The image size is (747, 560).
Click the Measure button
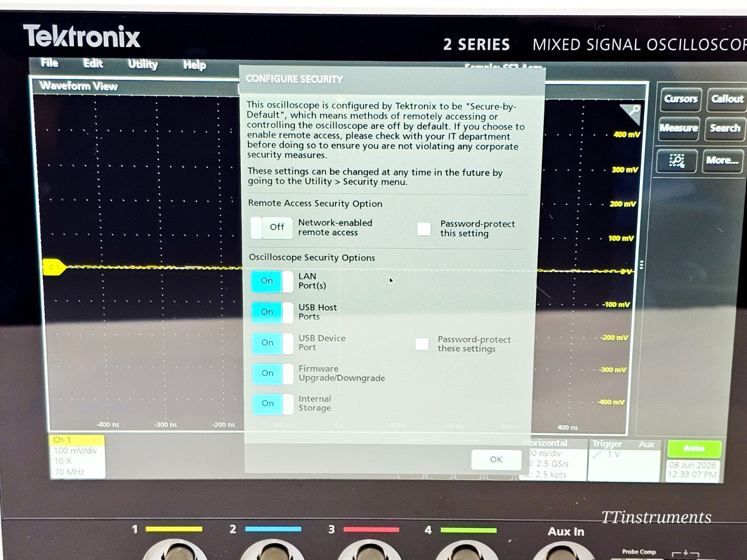(x=679, y=128)
